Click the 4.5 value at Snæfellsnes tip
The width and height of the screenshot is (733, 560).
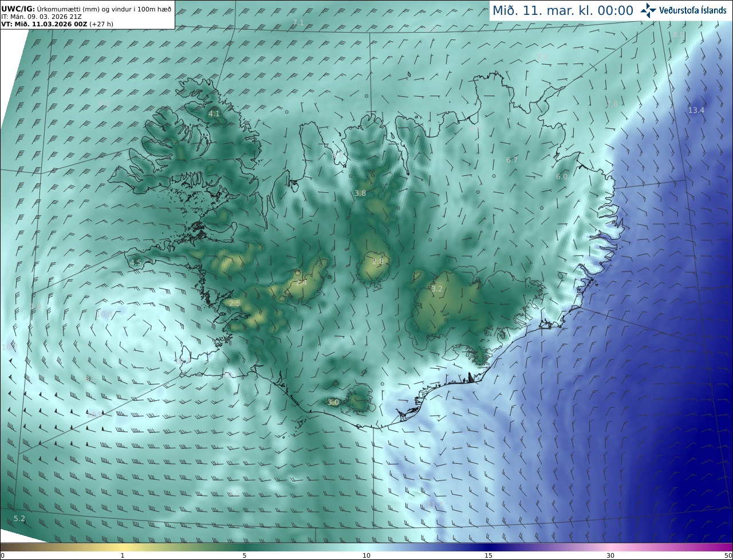(136, 263)
